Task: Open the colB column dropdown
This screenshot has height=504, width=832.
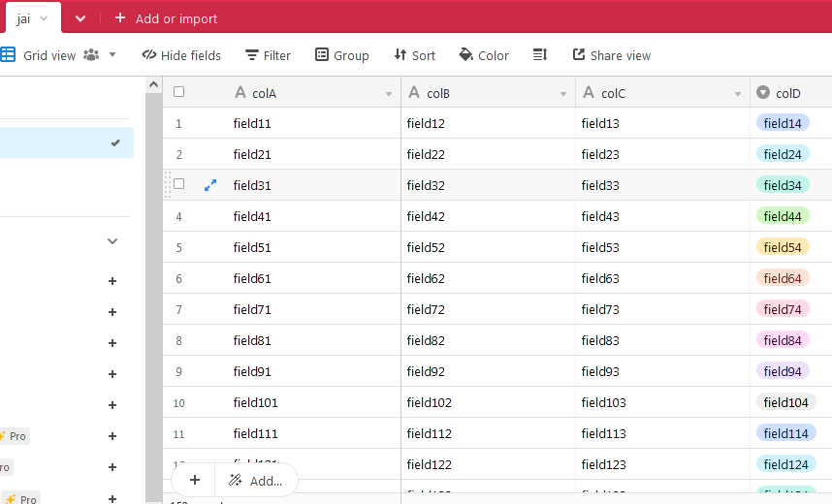Action: (563, 94)
